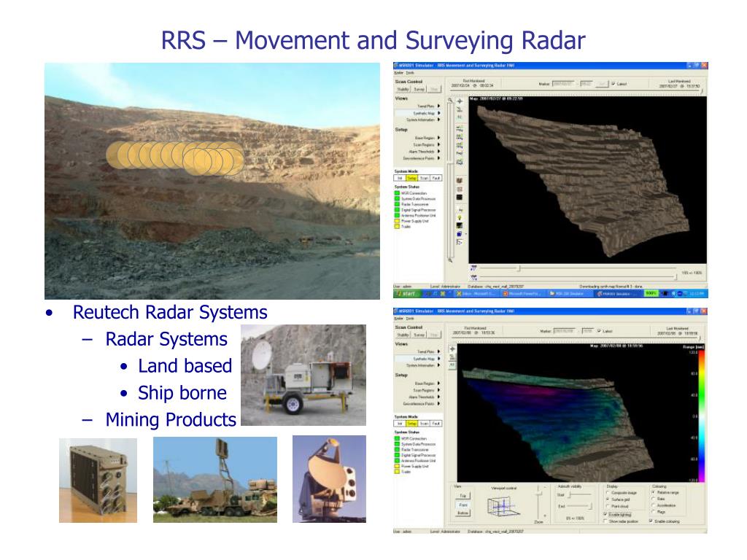Click the brown terrain icon in upper window toolbar
The width and height of the screenshot is (747, 560).
(460, 181)
